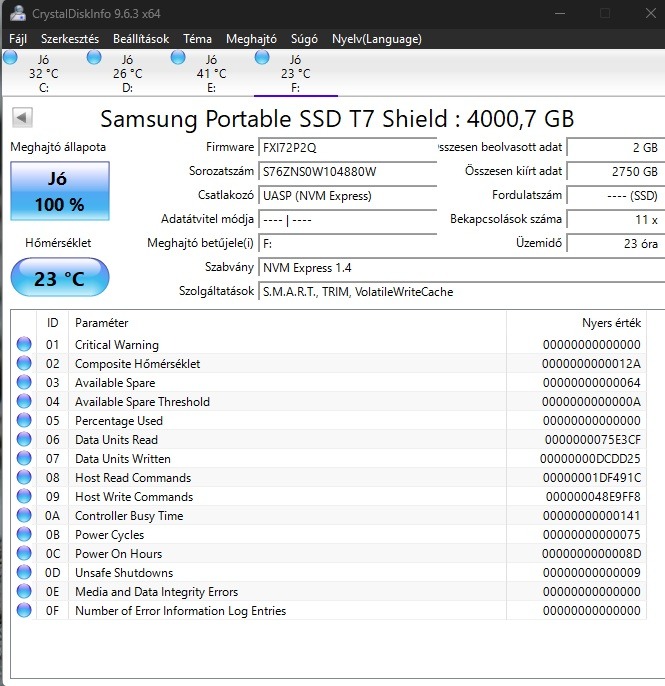Image resolution: width=665 pixels, height=686 pixels.
Task: Click raw value 00000001DF491C
Action: point(592,478)
